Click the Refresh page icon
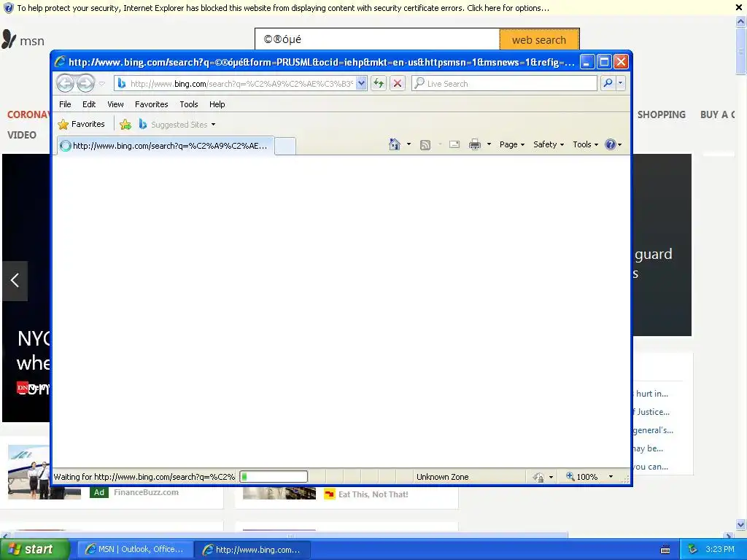747x560 pixels. click(x=379, y=84)
